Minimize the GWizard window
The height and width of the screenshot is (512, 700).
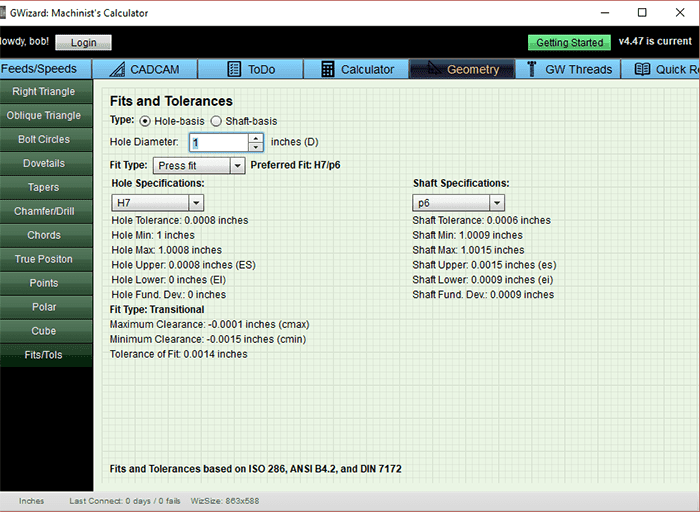[605, 12]
